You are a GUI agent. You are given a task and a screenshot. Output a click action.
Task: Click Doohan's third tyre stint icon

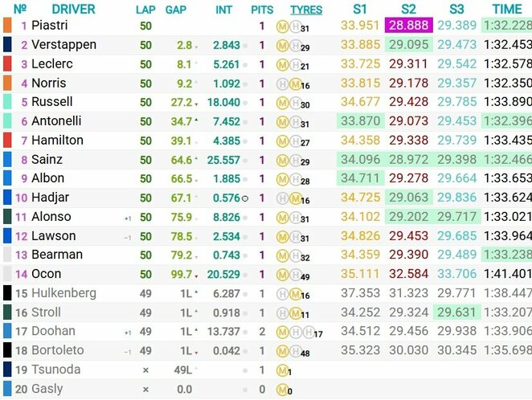tap(308, 333)
